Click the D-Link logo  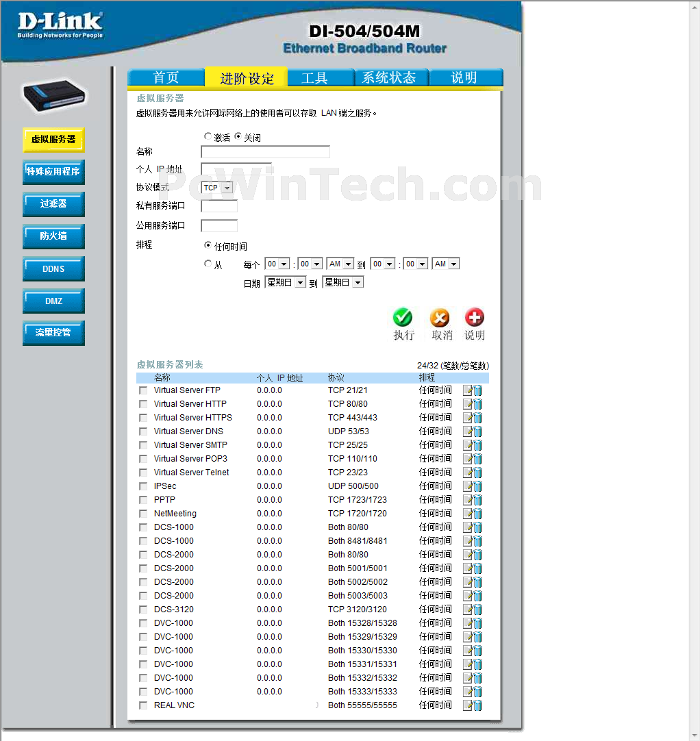[60, 25]
